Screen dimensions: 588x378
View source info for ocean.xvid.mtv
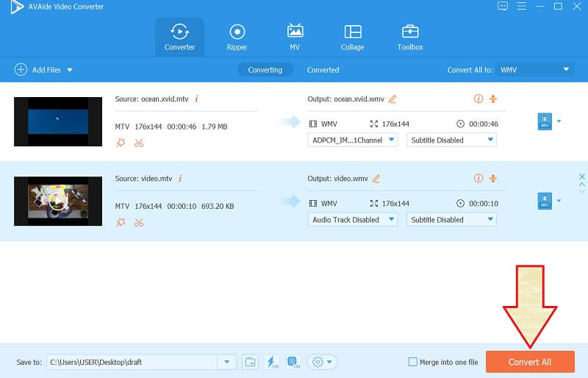[196, 99]
